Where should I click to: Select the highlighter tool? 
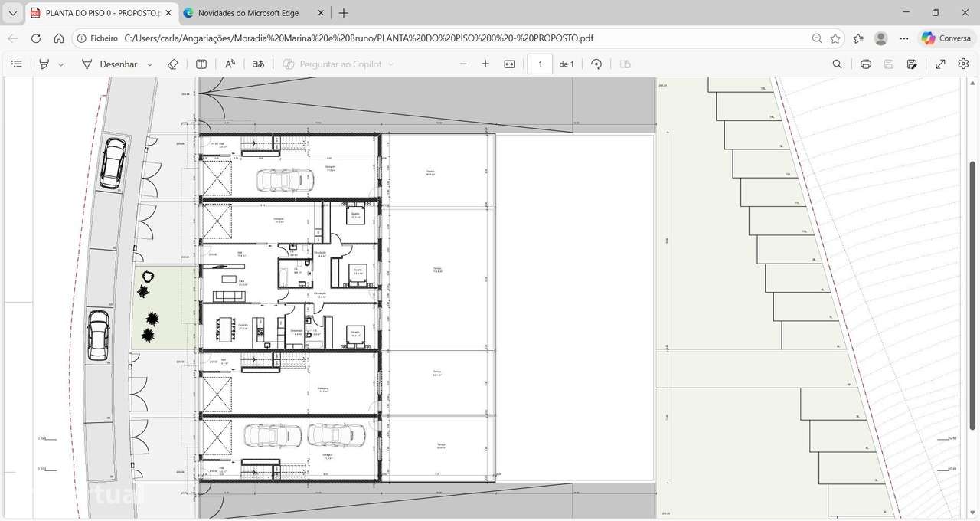coord(44,64)
